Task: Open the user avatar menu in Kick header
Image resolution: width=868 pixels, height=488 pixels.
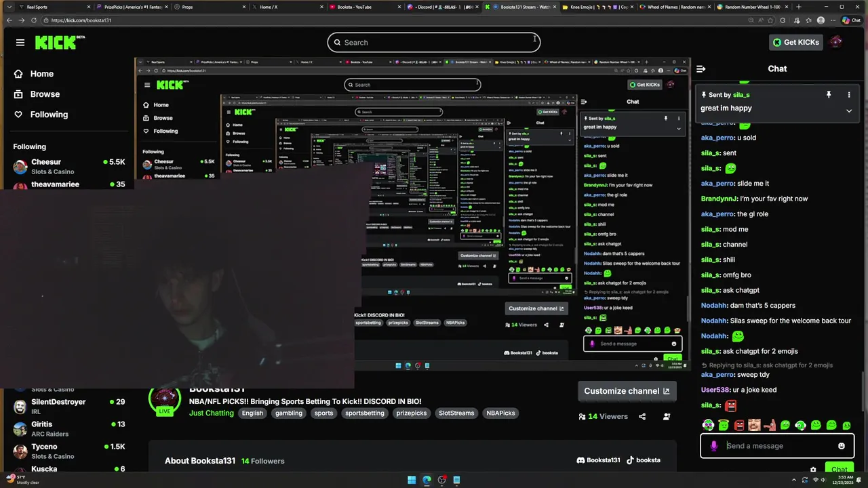Action: click(x=836, y=42)
